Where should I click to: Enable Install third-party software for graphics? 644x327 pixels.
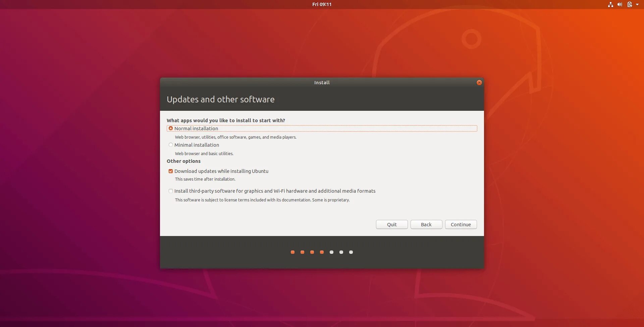click(x=171, y=191)
